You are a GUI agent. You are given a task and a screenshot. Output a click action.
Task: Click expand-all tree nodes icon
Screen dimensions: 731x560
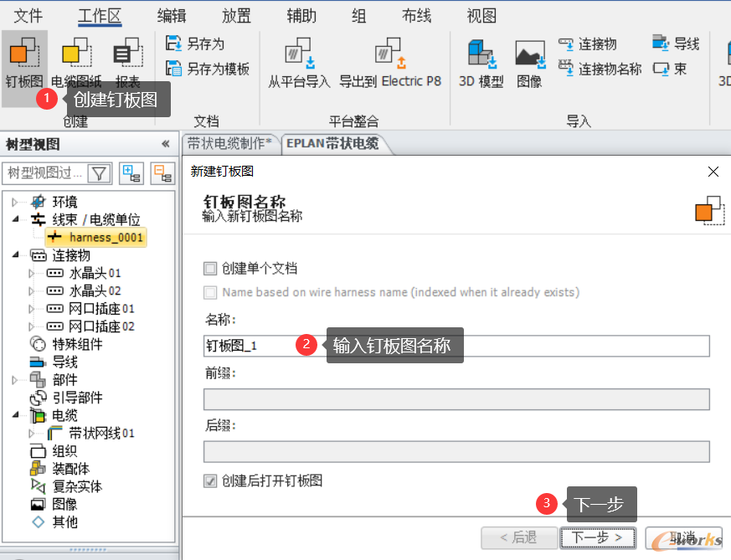[x=131, y=174]
